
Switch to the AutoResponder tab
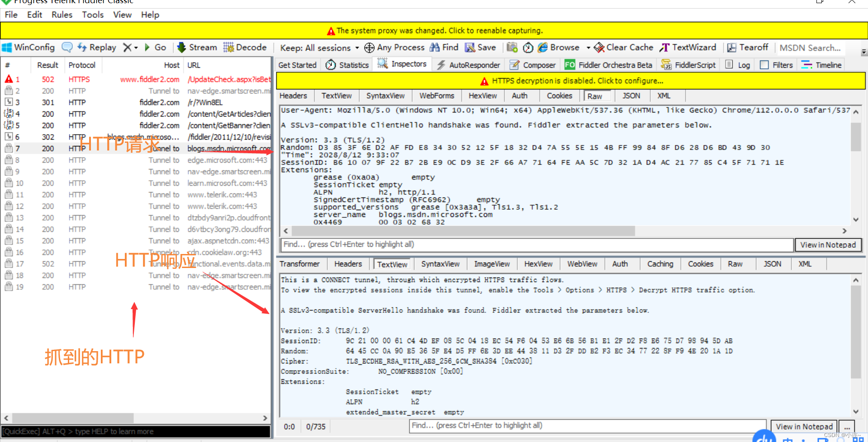tap(468, 65)
